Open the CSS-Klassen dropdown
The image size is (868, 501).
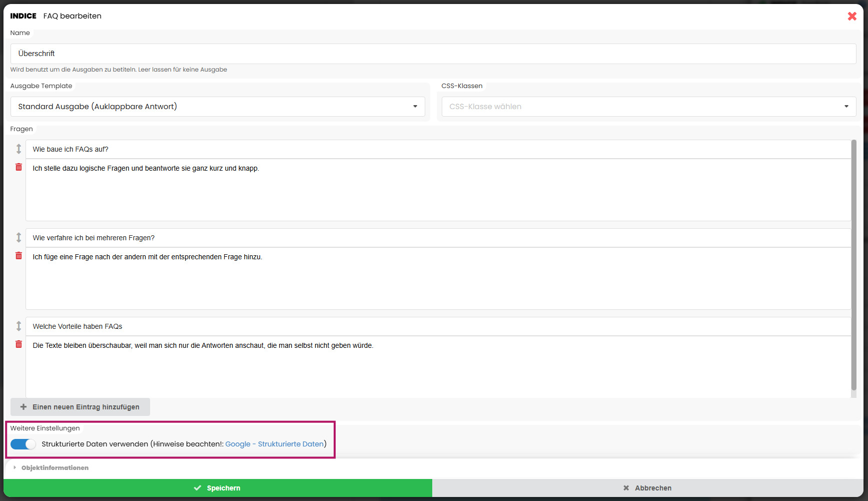648,107
